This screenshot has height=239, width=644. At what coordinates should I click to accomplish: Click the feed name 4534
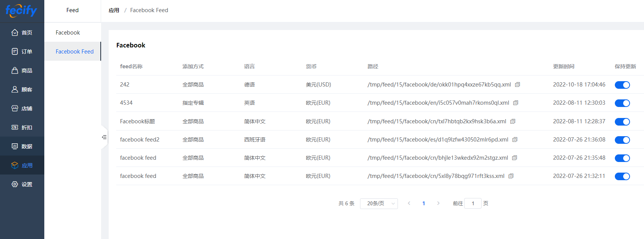point(126,103)
